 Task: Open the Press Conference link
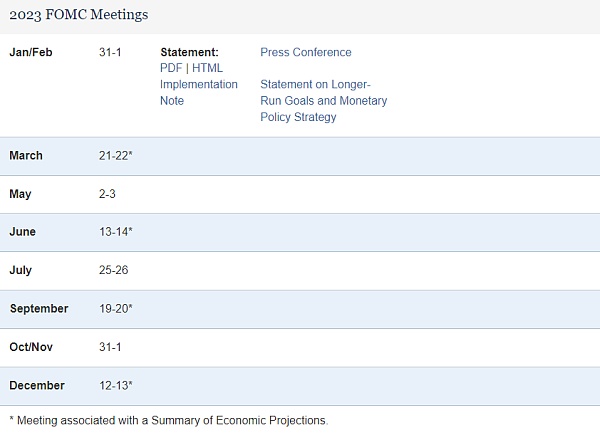pos(305,52)
